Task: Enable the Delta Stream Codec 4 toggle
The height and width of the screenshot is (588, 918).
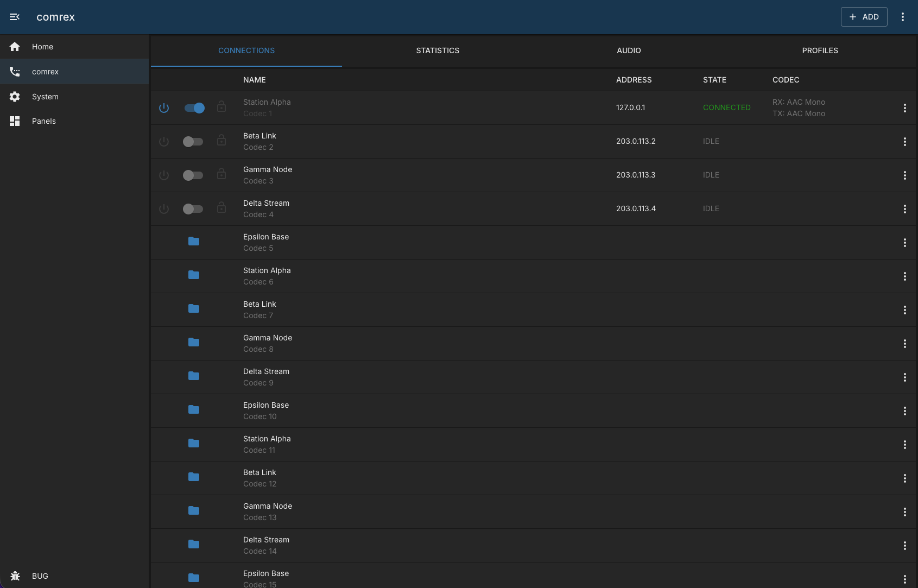Action: tap(193, 209)
